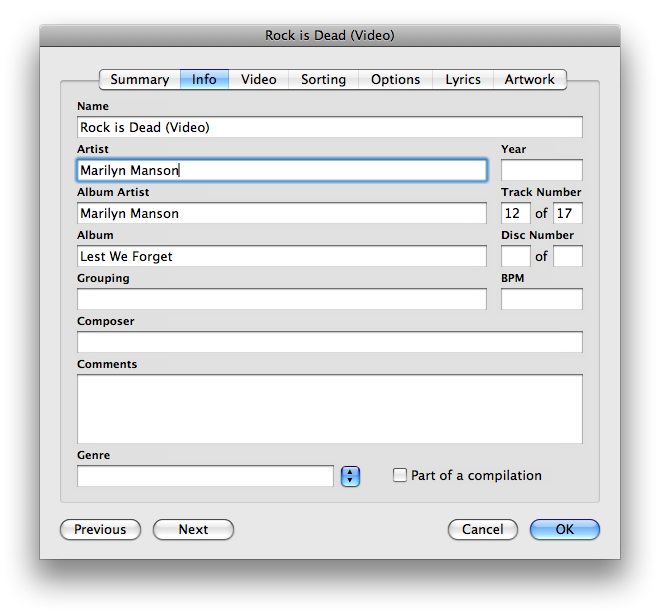Click the Grouping field
This screenshot has height=614, width=660.
coord(282,299)
